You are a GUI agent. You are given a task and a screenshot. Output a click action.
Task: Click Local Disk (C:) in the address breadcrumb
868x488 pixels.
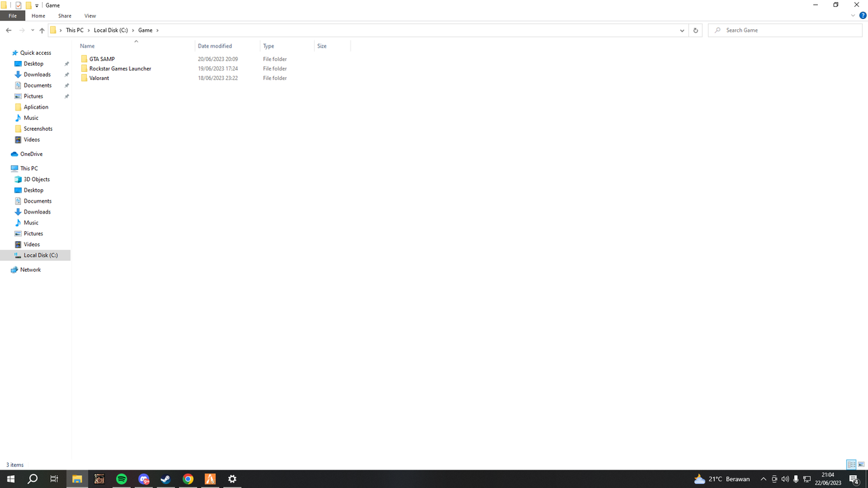[x=111, y=30]
